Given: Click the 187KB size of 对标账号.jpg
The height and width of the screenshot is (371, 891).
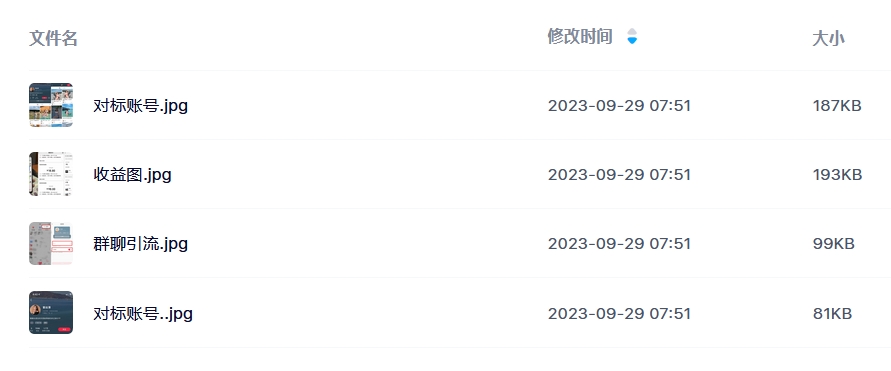Looking at the screenshot, I should tap(837, 106).
